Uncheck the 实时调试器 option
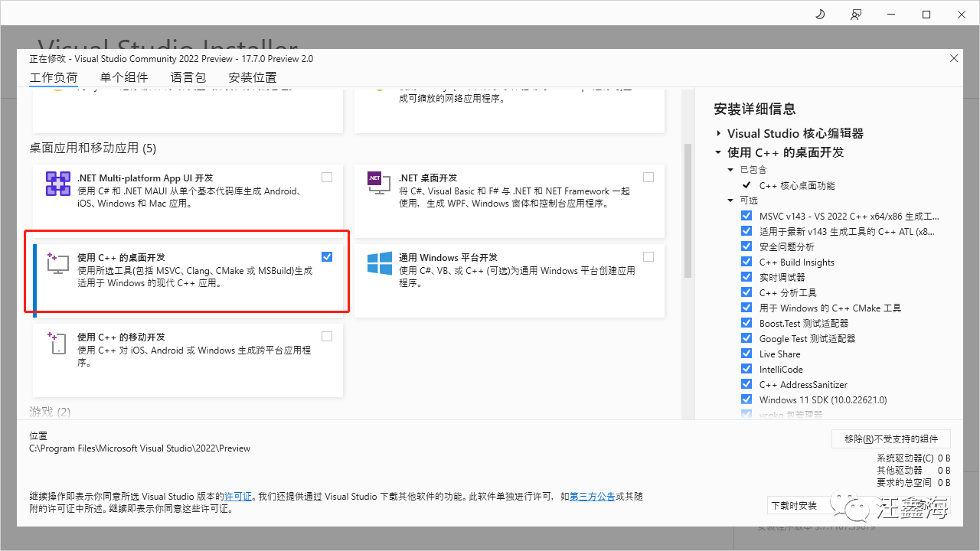Screen dimensions: 980x551 coord(746,277)
